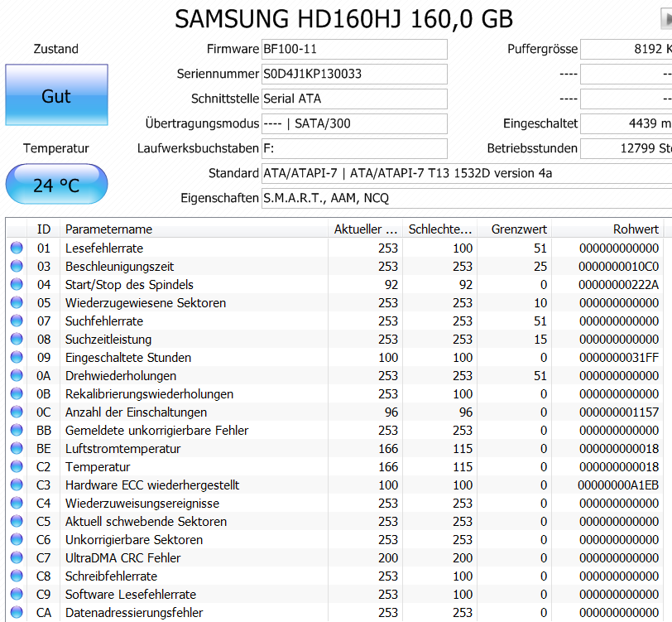The width and height of the screenshot is (672, 622).
Task: Click status dot of C2 Temperatur row
Action: tap(17, 467)
